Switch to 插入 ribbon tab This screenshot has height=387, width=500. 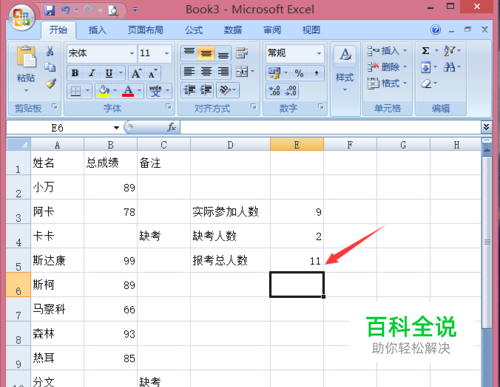[97, 30]
